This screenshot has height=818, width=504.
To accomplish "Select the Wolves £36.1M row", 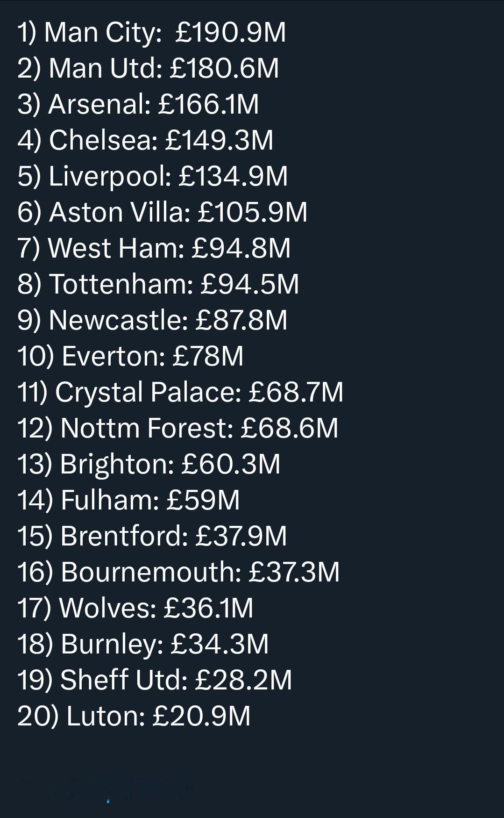I will pyautogui.click(x=135, y=609).
